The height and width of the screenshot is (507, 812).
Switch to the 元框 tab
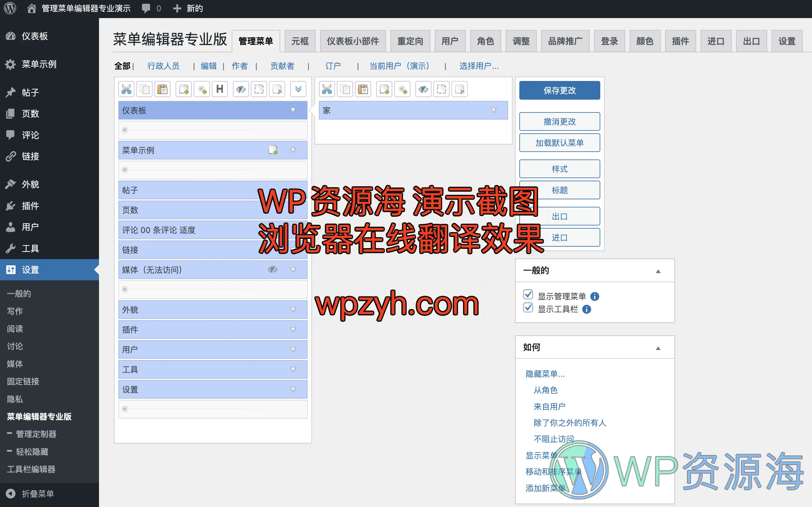click(x=300, y=41)
